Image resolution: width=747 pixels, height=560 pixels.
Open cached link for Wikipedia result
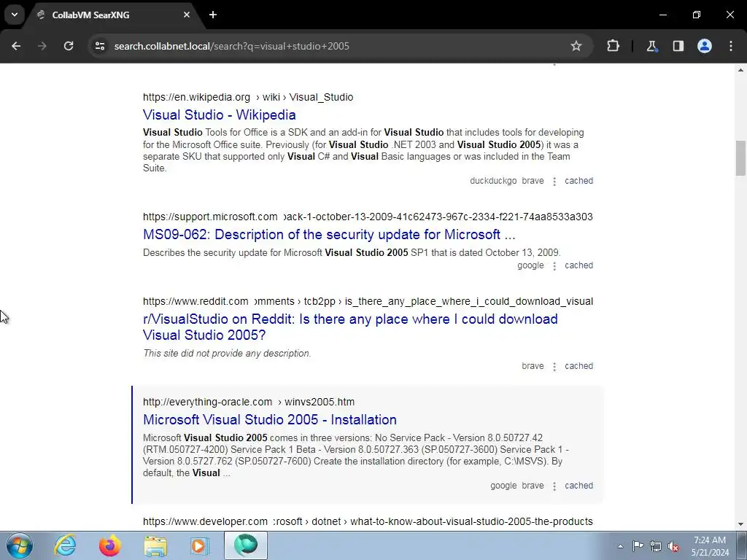[578, 181]
